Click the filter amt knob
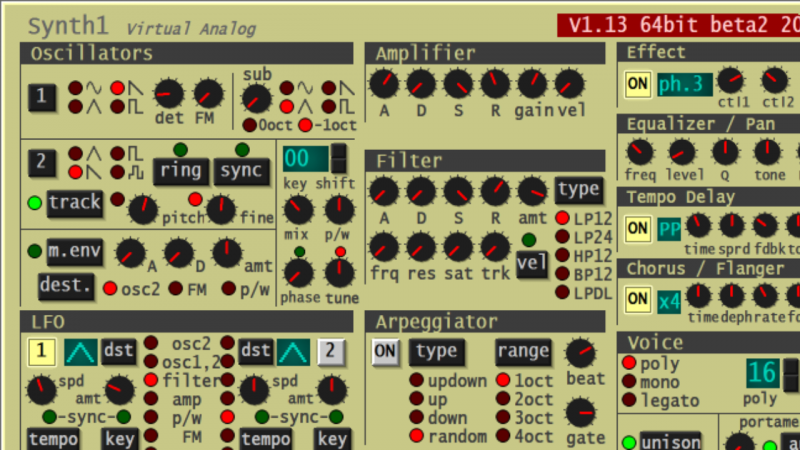800x450 pixels. [532, 192]
